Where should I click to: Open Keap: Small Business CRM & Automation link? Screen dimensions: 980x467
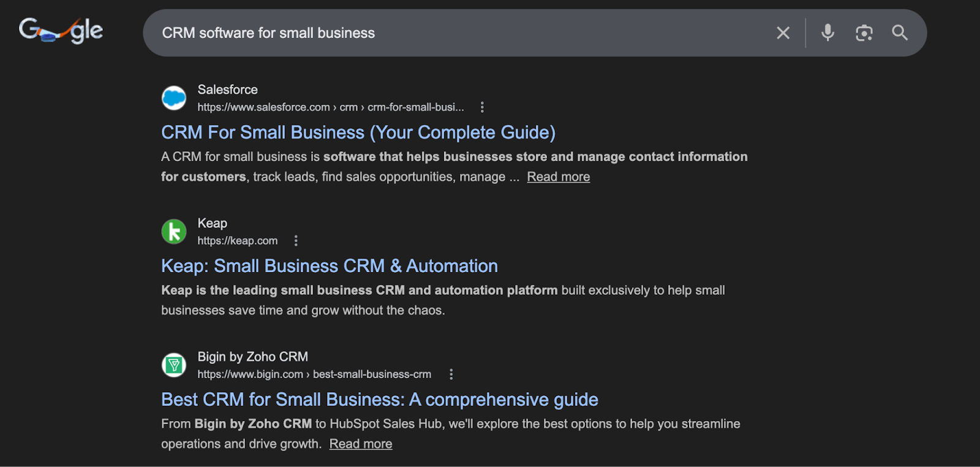[330, 266]
